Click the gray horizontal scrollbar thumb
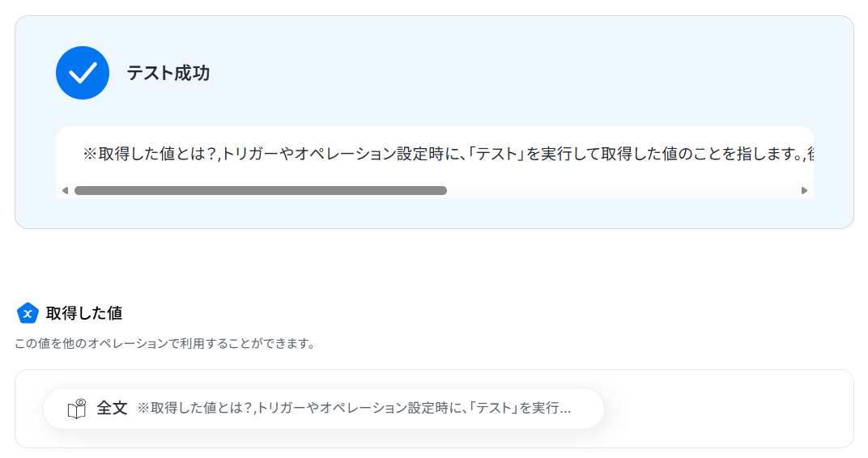 [261, 191]
